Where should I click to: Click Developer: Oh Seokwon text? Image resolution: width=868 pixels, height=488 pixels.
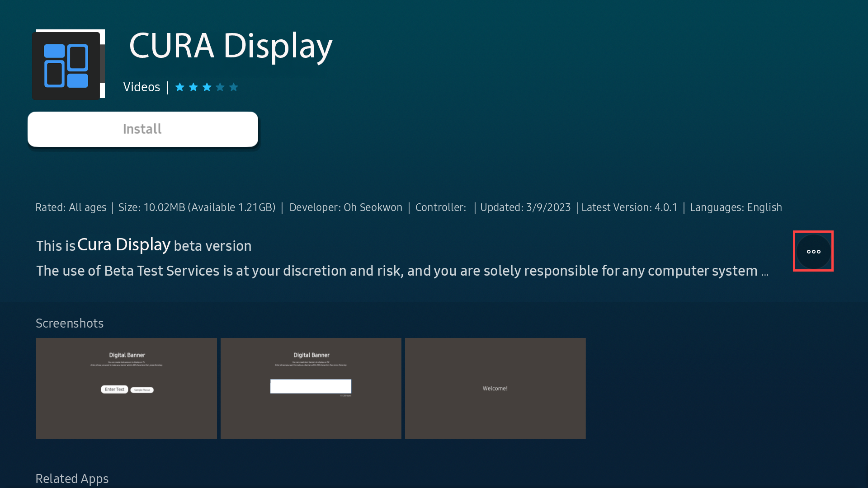click(346, 207)
